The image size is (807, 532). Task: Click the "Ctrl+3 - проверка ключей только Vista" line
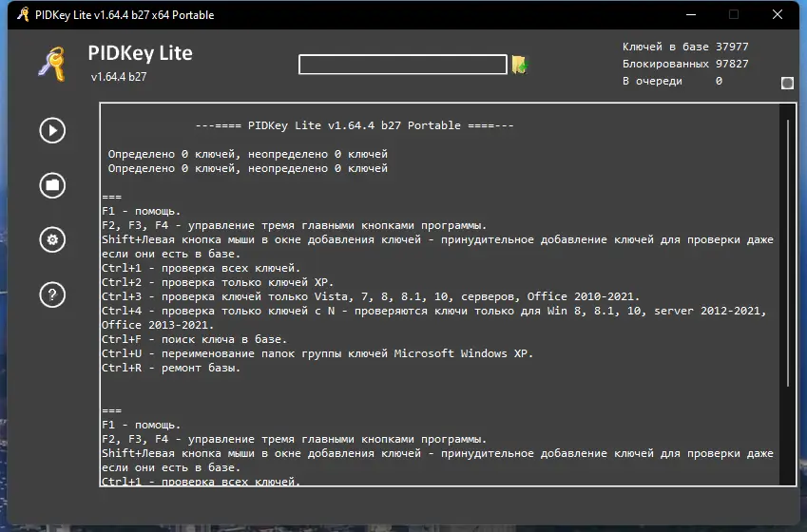371,296
